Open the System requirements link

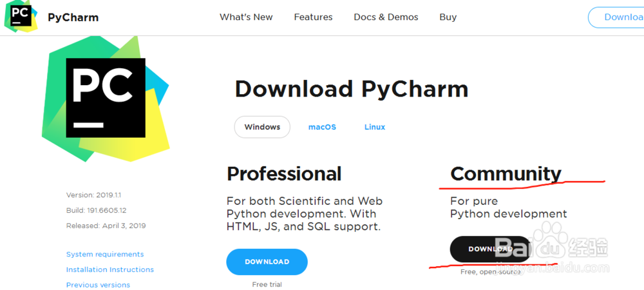coord(105,255)
